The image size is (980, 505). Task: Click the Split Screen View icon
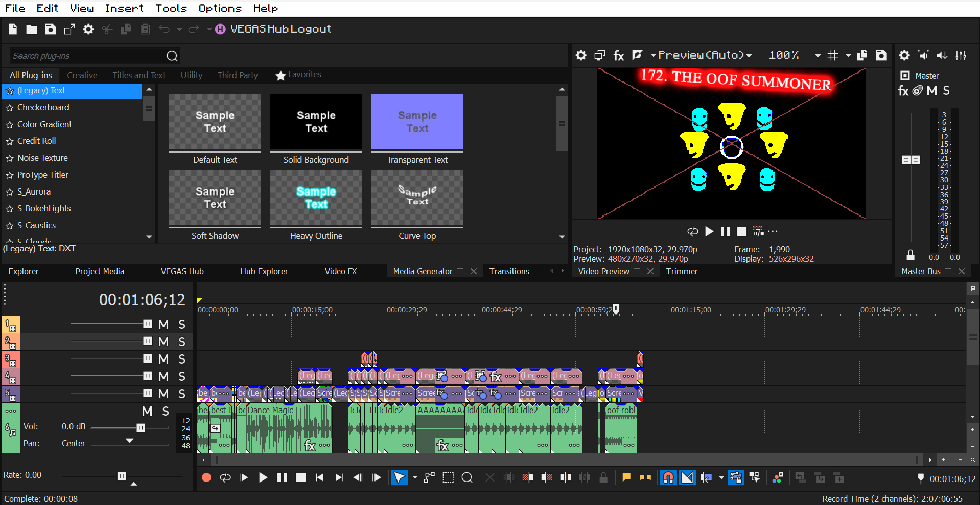(x=637, y=55)
